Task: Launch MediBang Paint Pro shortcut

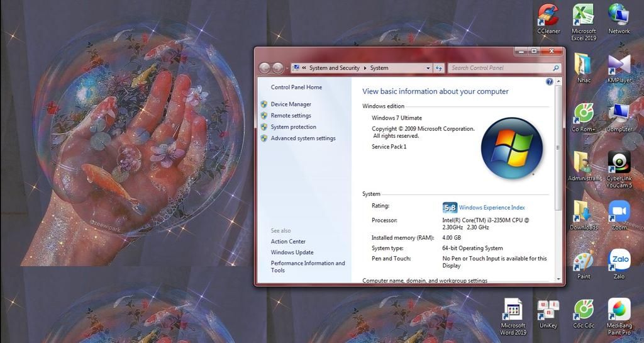Action: (x=619, y=317)
